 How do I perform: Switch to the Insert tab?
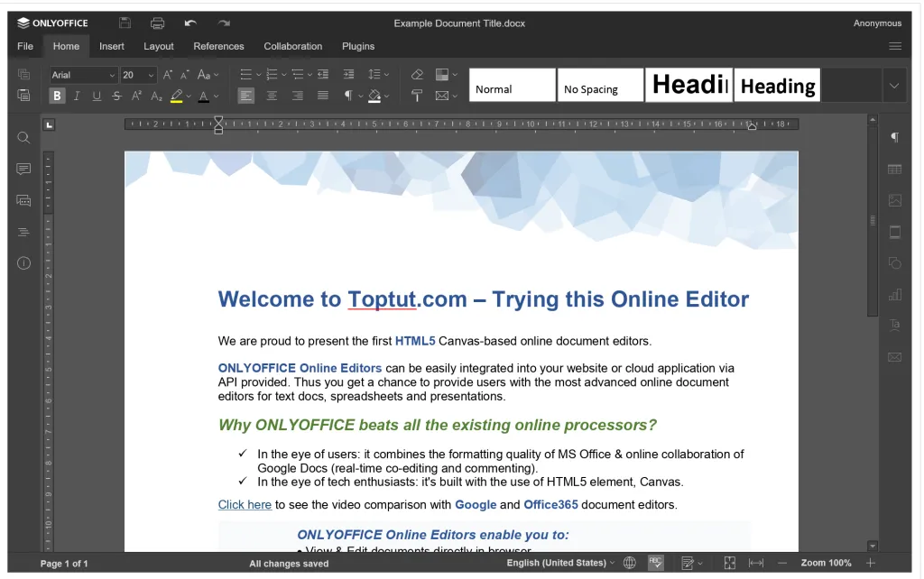coord(111,46)
